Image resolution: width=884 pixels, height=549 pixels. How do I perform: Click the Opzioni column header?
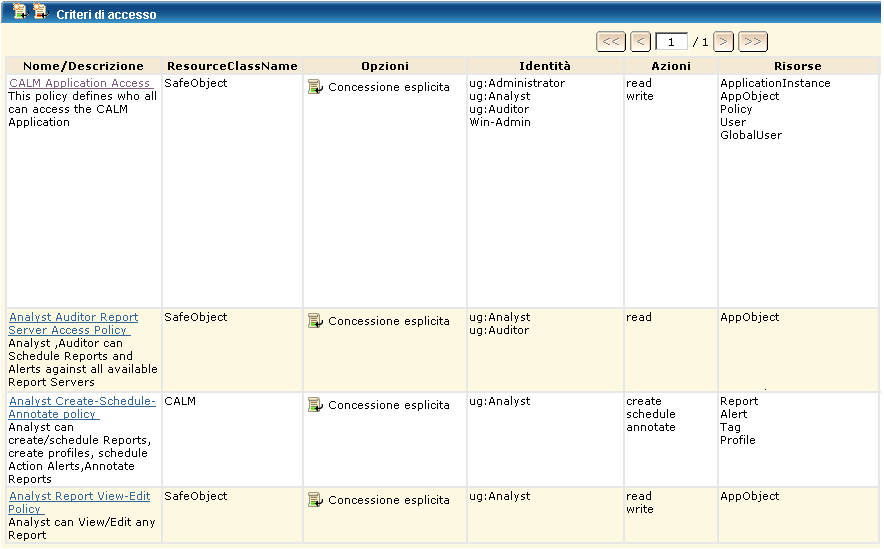click(x=385, y=66)
